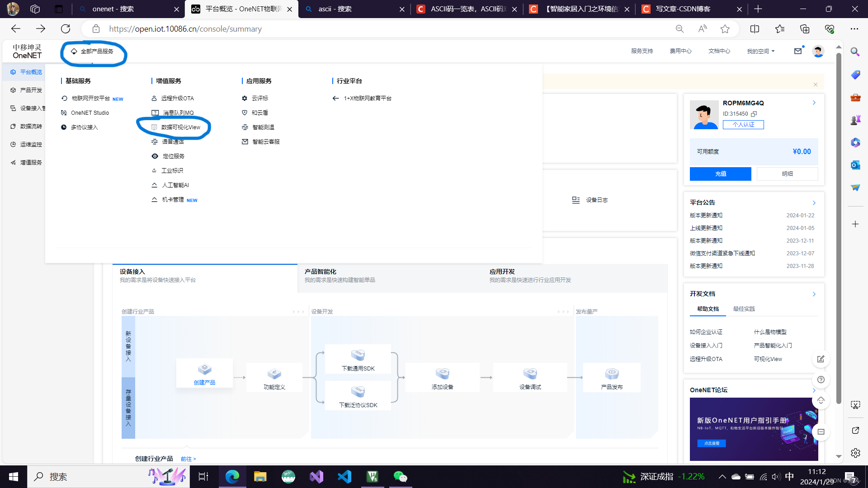Open profile card arrow next to ROPM6MG4Q
The width and height of the screenshot is (868, 488).
tap(814, 103)
